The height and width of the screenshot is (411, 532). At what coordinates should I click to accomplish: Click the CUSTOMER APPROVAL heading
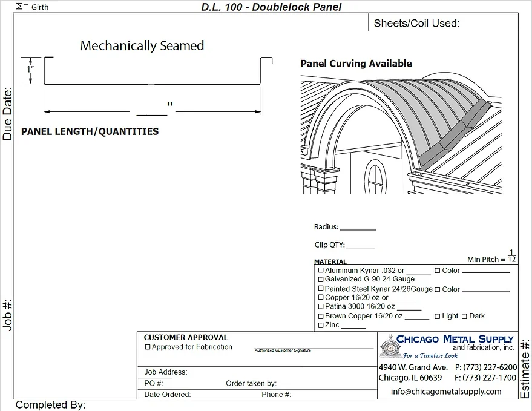pos(186,338)
